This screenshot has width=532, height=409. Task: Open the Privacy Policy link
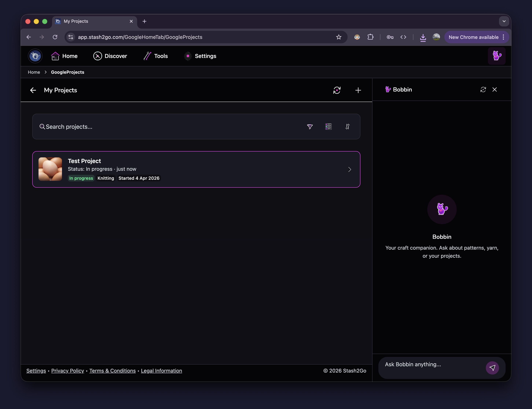tap(67, 371)
